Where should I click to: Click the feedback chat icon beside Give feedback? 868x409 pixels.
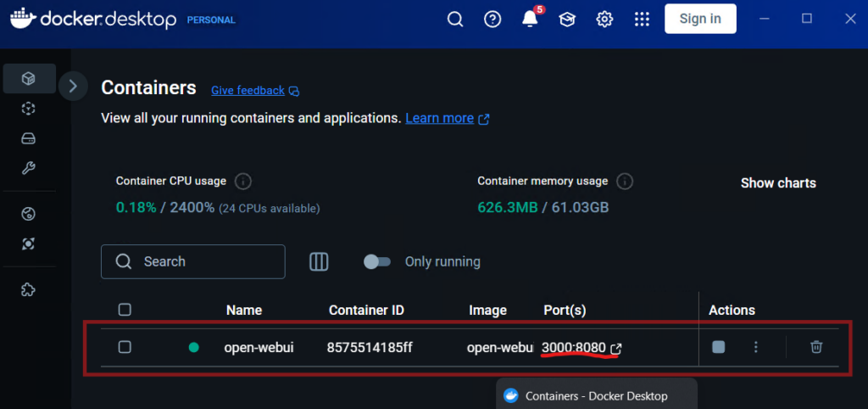tap(294, 91)
